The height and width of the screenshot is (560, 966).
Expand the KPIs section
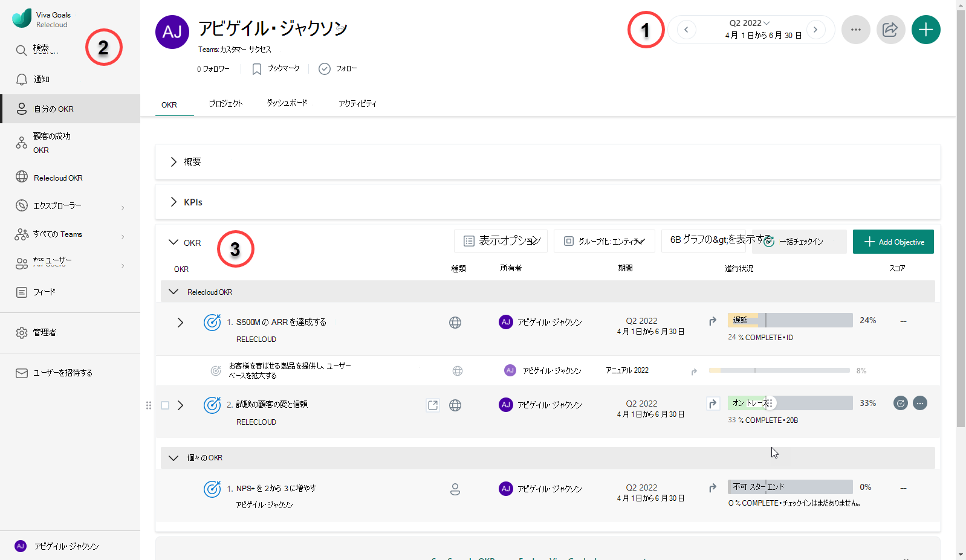point(173,202)
